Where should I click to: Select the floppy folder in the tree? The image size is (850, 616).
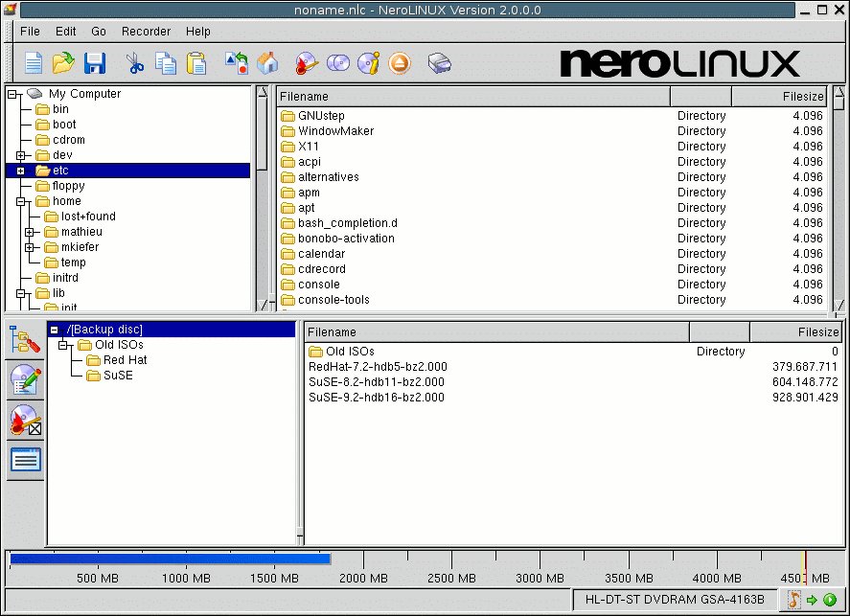pos(68,186)
